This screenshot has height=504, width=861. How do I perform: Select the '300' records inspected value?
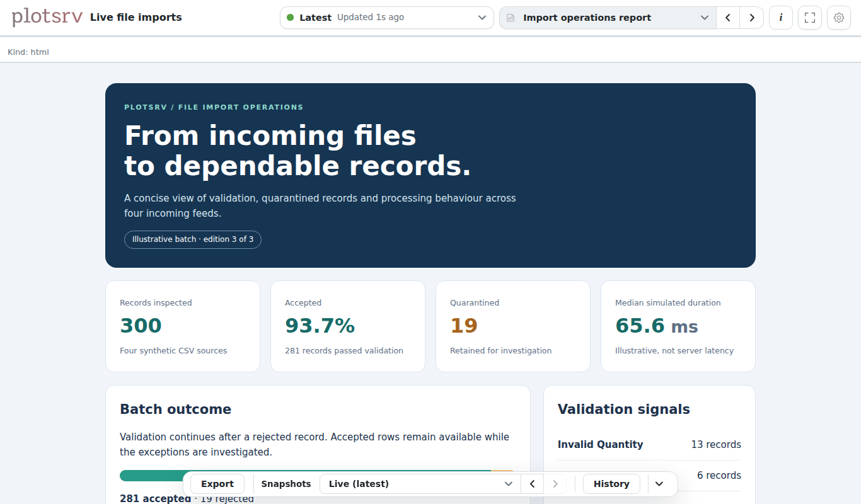click(x=141, y=326)
